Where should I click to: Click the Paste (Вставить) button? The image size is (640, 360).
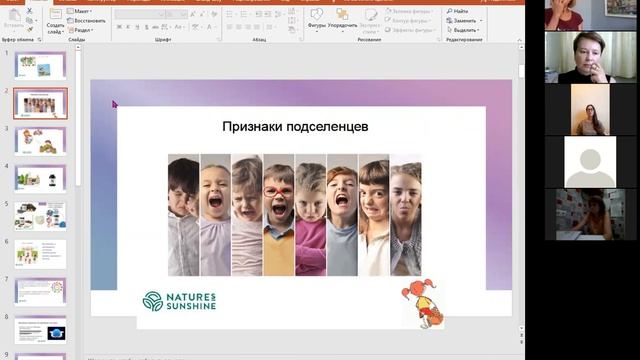(x=14, y=19)
